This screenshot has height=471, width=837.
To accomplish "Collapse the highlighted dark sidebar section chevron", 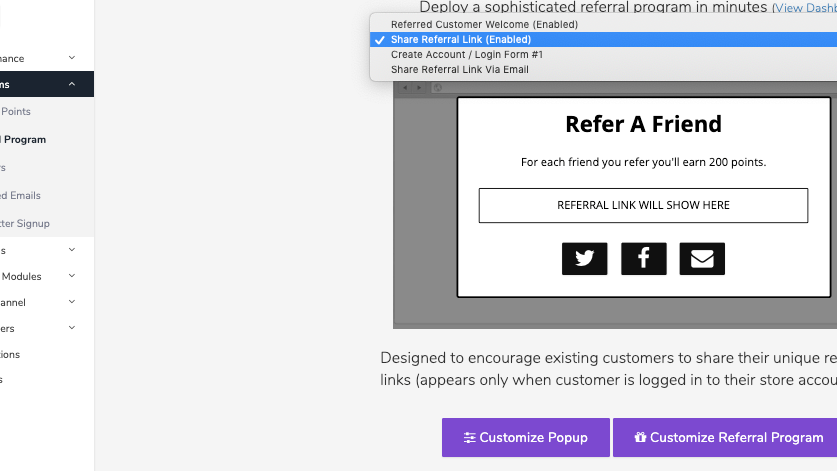I will coord(72,85).
